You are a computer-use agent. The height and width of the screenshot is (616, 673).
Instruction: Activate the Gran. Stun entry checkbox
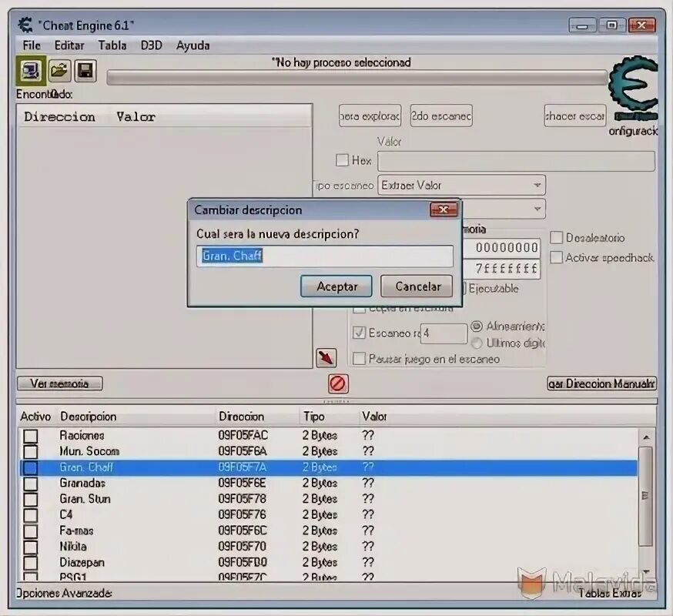pos(31,499)
